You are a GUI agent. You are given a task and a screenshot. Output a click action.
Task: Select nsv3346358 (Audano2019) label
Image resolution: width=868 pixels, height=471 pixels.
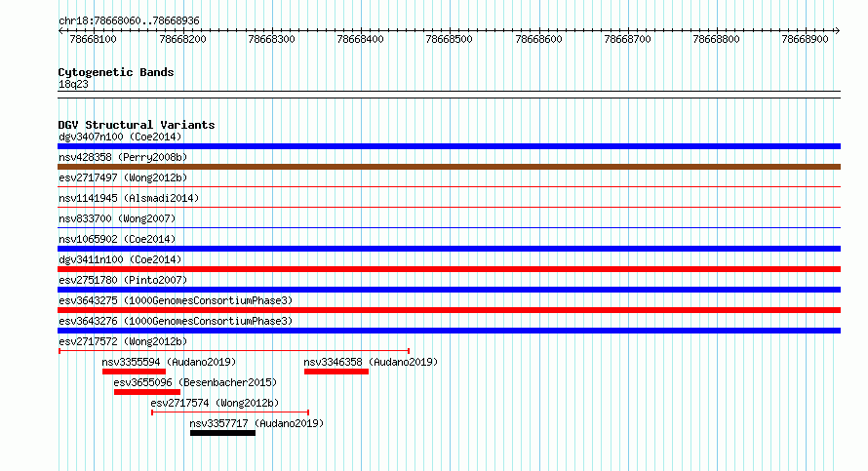371,362
